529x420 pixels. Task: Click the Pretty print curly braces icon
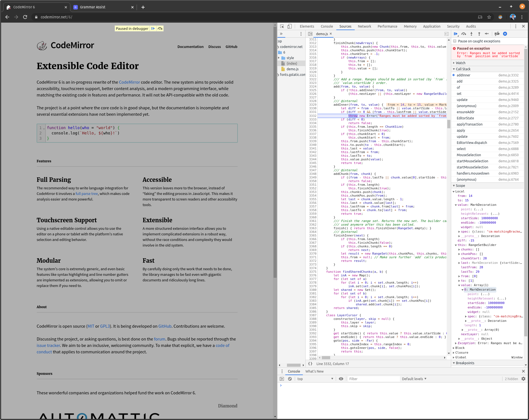(310, 363)
